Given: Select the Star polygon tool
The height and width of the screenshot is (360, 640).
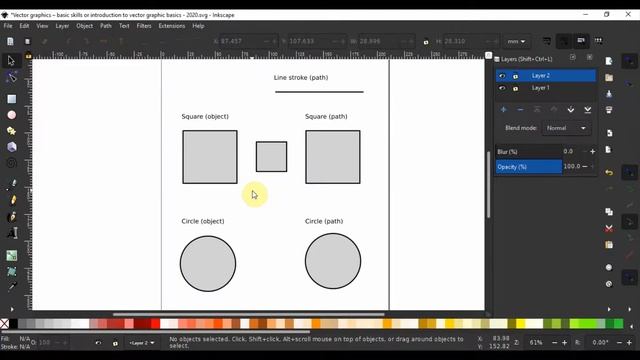Looking at the screenshot, I should click(11, 131).
